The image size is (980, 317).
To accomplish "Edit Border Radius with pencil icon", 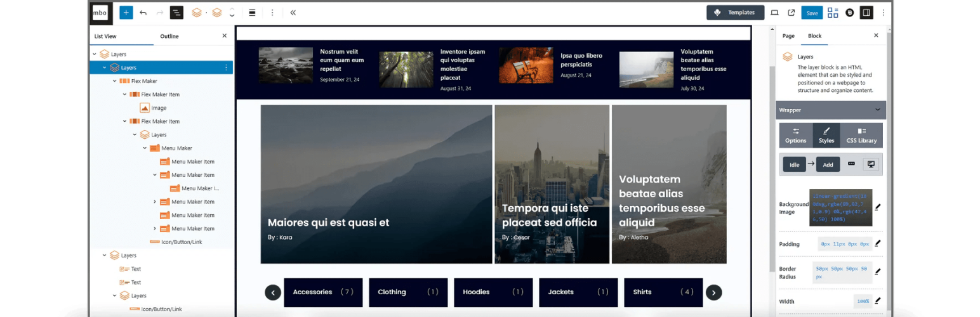I will click(x=878, y=271).
